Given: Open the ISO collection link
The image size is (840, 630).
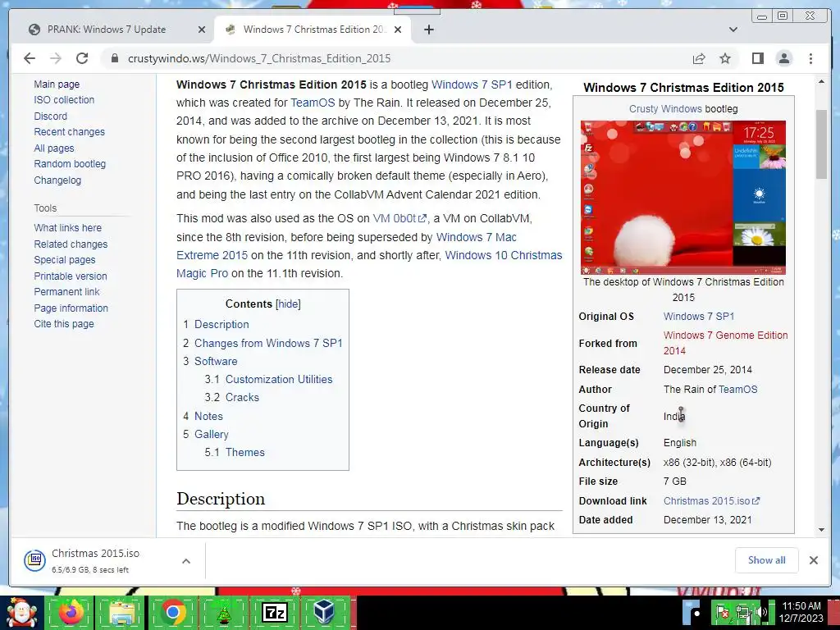Looking at the screenshot, I should (x=64, y=99).
